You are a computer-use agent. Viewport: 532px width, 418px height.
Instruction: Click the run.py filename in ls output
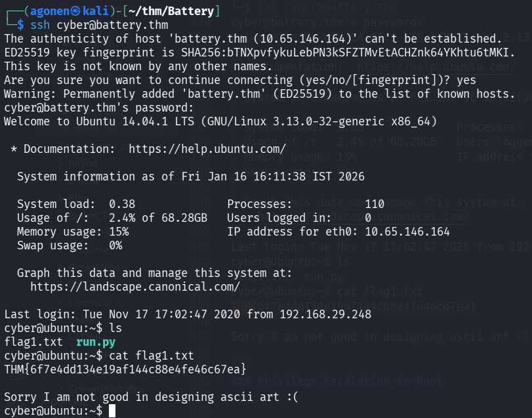click(x=96, y=342)
